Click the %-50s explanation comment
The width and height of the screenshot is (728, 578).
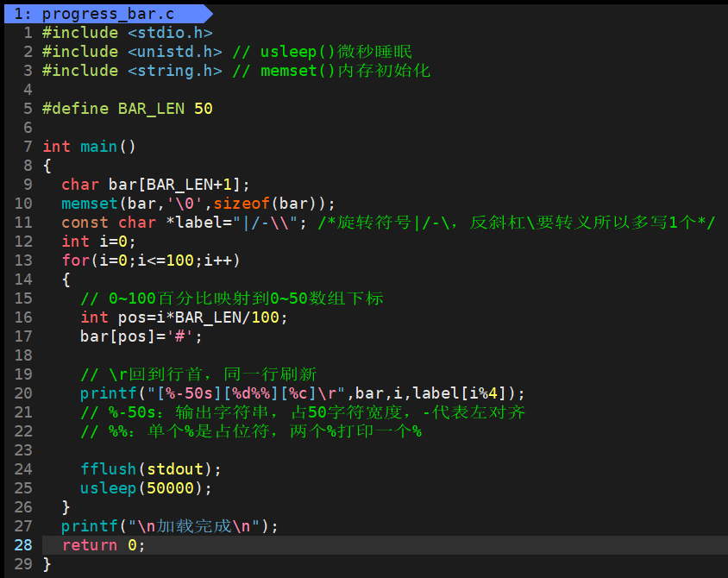303,412
